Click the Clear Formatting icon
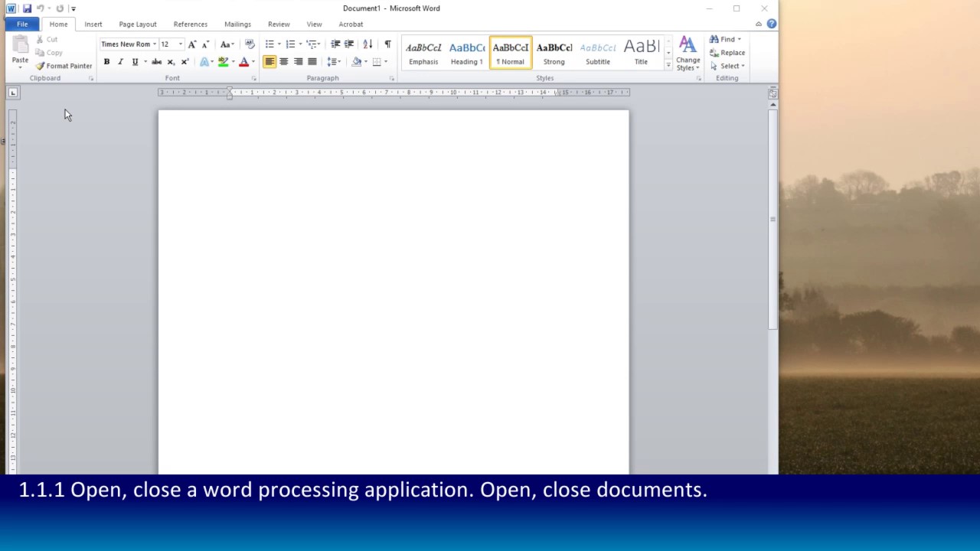Screen dimensions: 980x551 point(250,44)
